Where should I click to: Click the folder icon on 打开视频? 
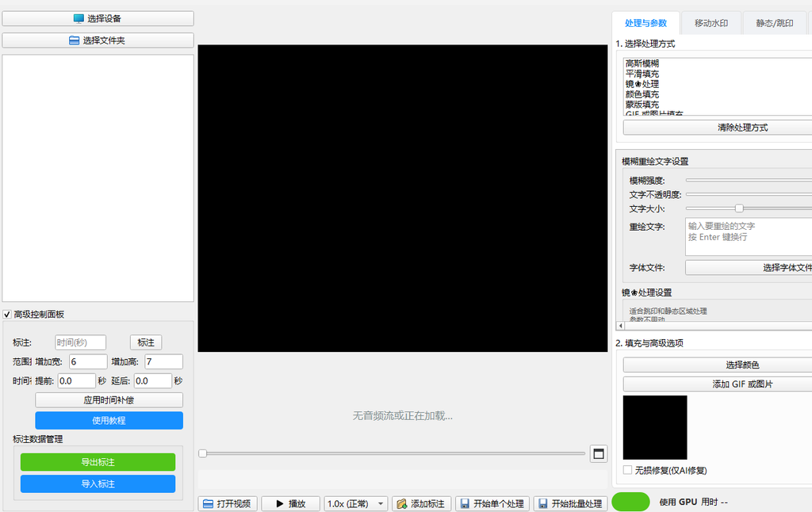tap(209, 504)
